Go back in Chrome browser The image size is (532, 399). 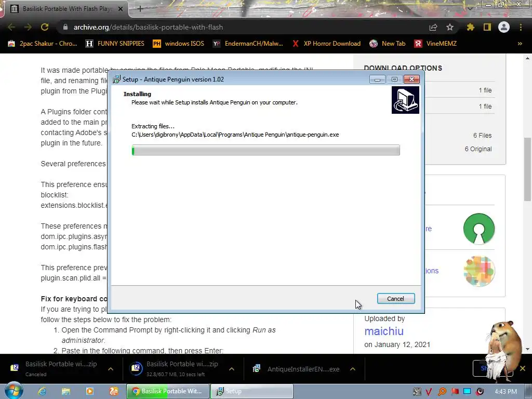point(11,27)
